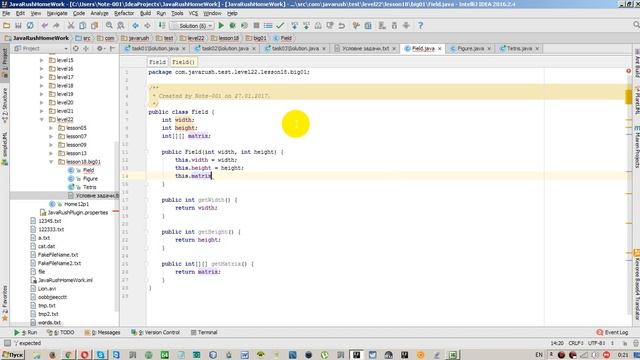This screenshot has height=360, width=640.
Task: Start Debug with the bug icon
Action: point(233,25)
